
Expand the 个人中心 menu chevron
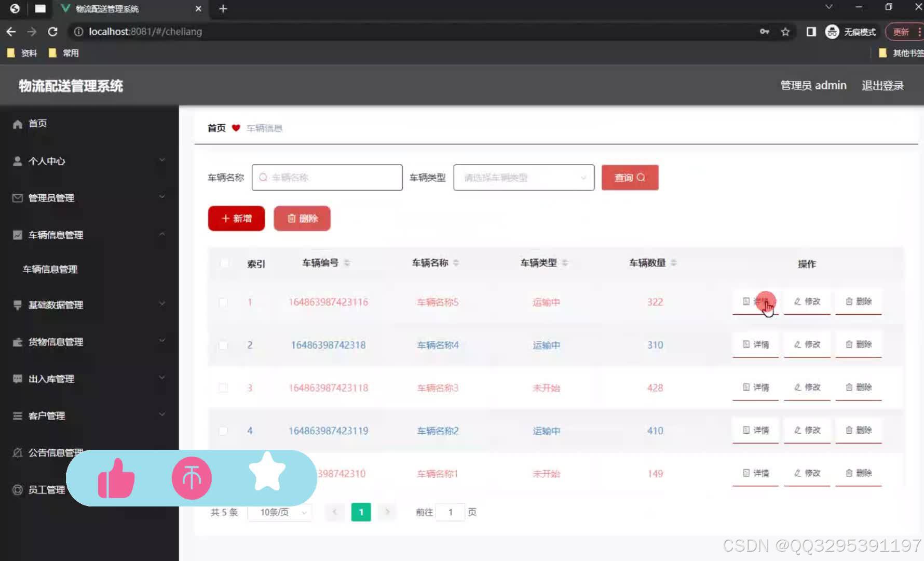[x=162, y=160]
